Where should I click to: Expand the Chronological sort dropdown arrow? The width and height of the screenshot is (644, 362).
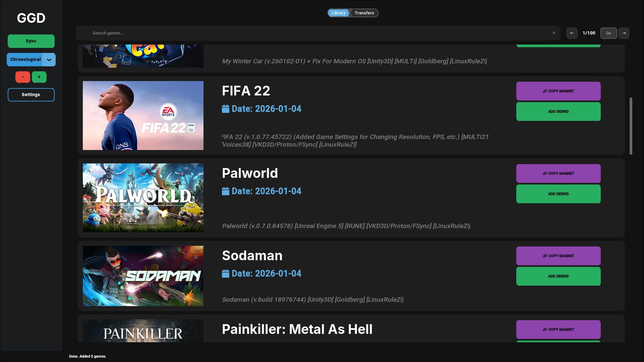tap(49, 60)
